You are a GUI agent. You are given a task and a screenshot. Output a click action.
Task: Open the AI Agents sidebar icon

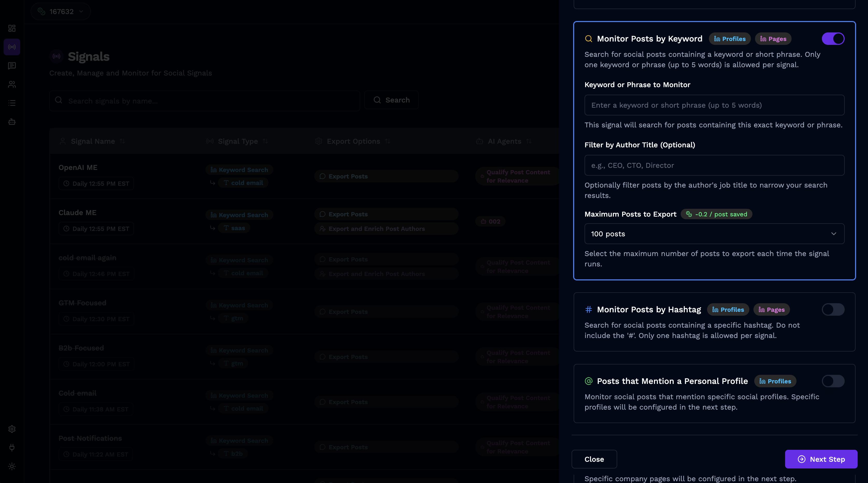point(12,122)
